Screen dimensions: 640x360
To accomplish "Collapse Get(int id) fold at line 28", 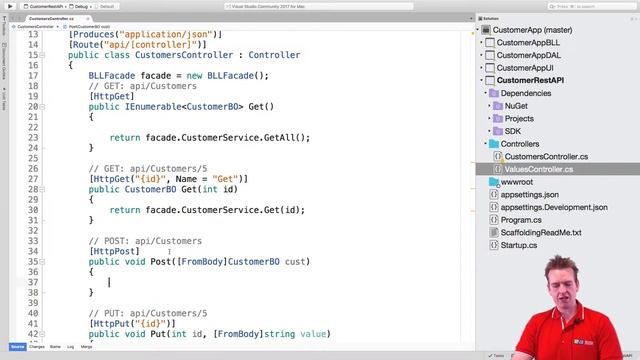I will [42, 189].
